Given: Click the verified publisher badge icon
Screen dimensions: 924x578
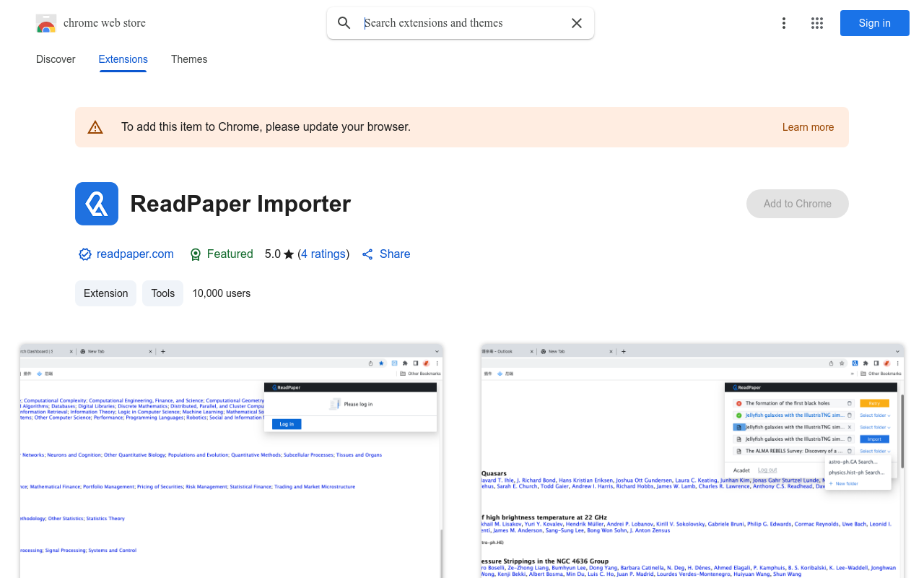Looking at the screenshot, I should [85, 254].
